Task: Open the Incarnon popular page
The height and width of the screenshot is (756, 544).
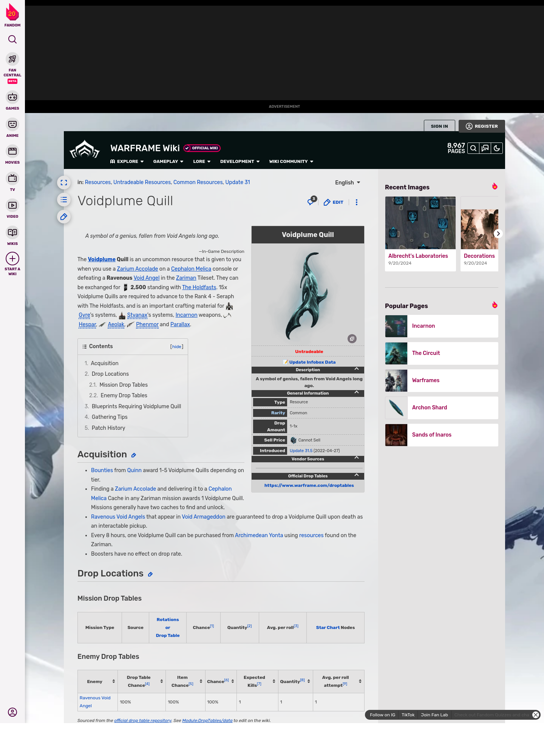Action: 442,326
